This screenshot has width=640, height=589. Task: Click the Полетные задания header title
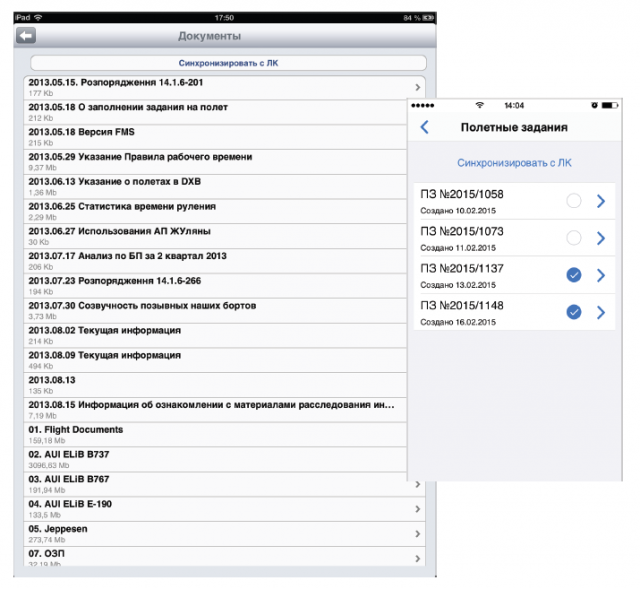click(514, 127)
